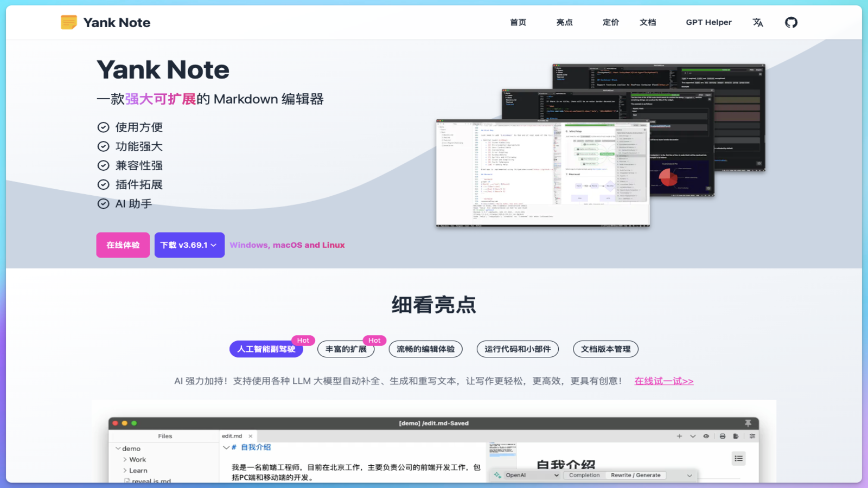This screenshot has width=868, height=488.
Task: Click the 在线体验 button
Action: point(123,245)
